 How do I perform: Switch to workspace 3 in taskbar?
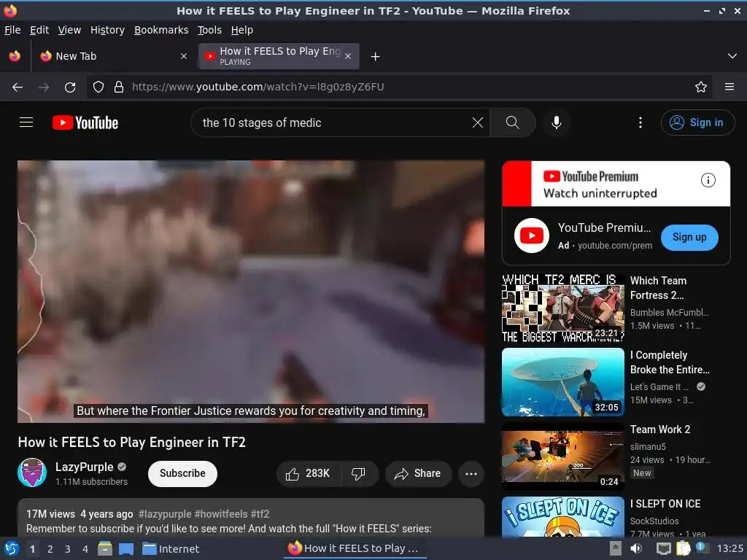68,549
